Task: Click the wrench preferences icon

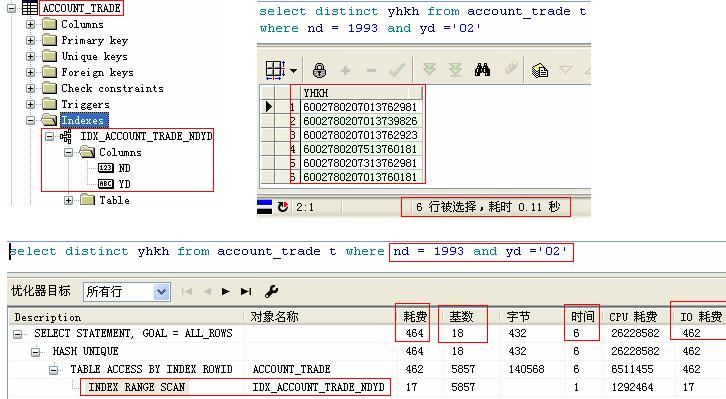Action: pos(271,291)
